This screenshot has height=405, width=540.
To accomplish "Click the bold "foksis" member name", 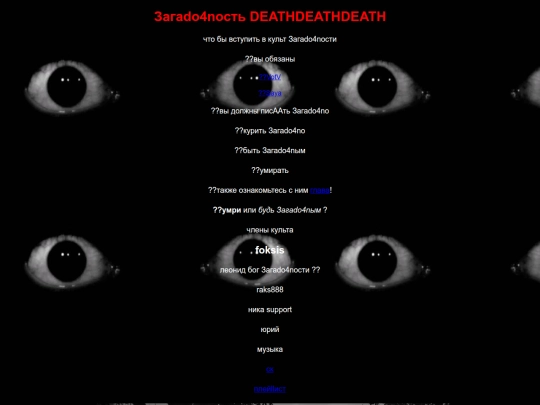I will pyautogui.click(x=270, y=250).
